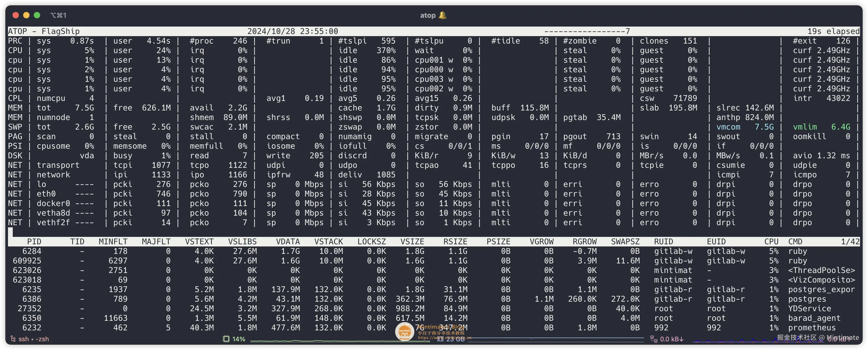
Task: Click the git branch icon before ssh
Action: point(13,339)
